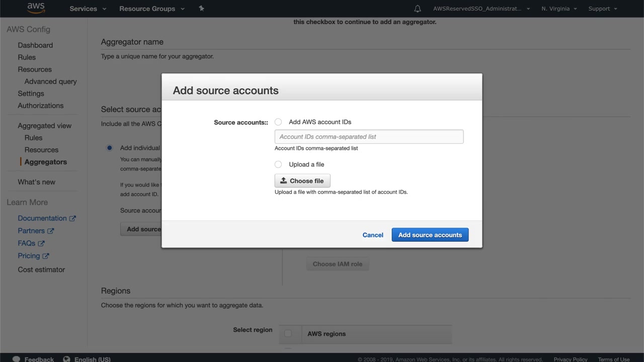The image size is (644, 362).
Task: Click the AWS Config sidebar heading
Action: (28, 29)
